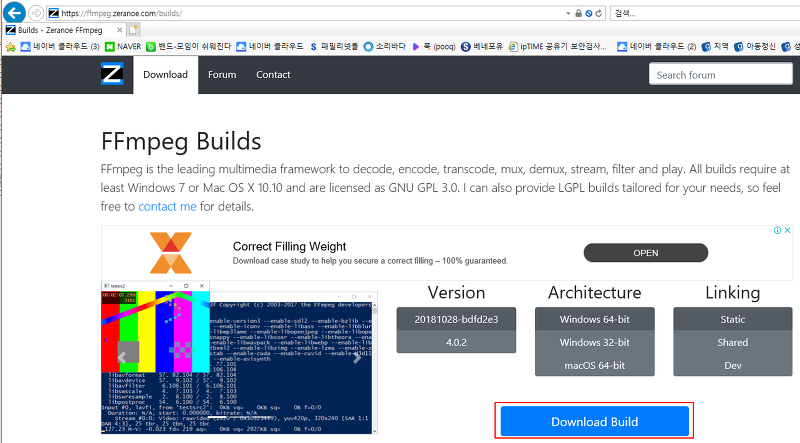Select macOS 64-bit architecture
800x443 pixels.
pyautogui.click(x=594, y=365)
